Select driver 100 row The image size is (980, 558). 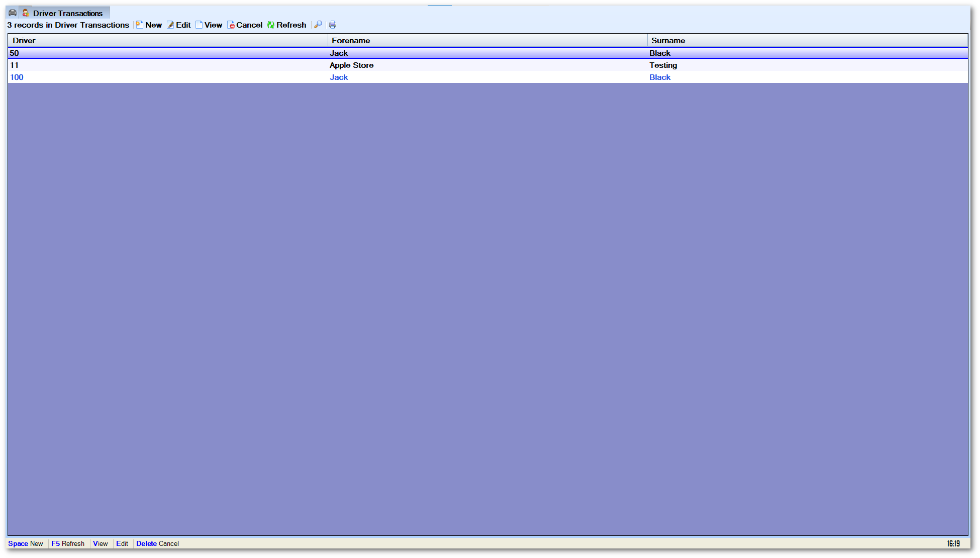pyautogui.click(x=487, y=77)
